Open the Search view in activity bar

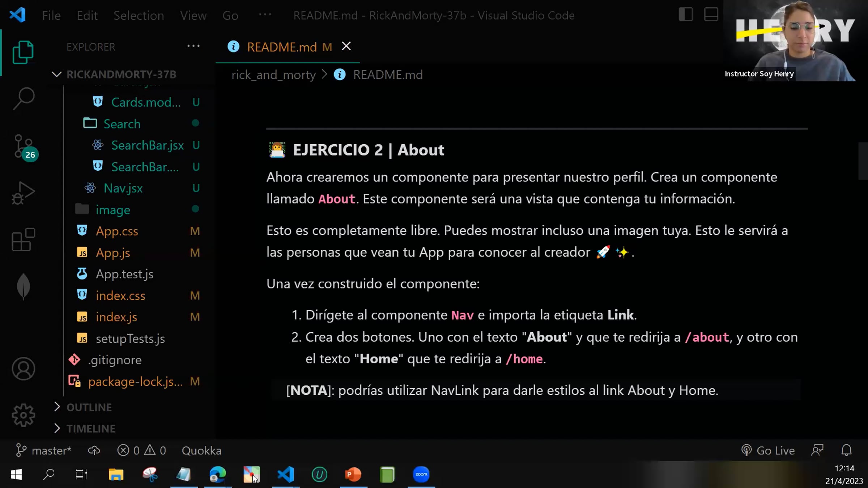tap(24, 98)
